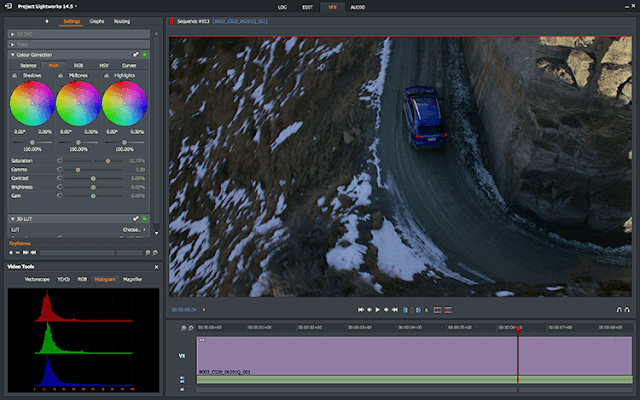640x400 pixels.
Task: Click the Colour Correction link chain icon
Action: tap(136, 55)
